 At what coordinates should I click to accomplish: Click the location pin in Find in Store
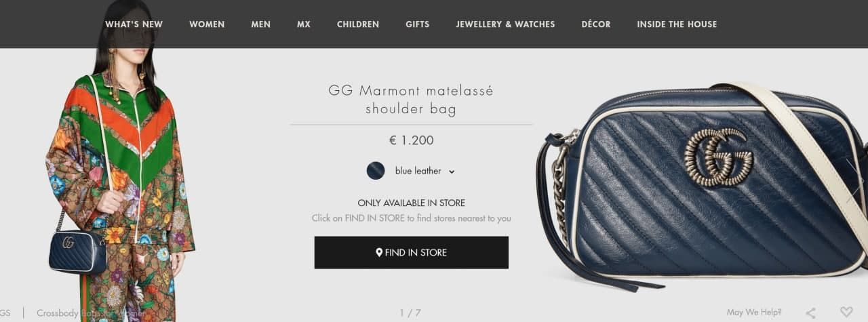coord(379,252)
